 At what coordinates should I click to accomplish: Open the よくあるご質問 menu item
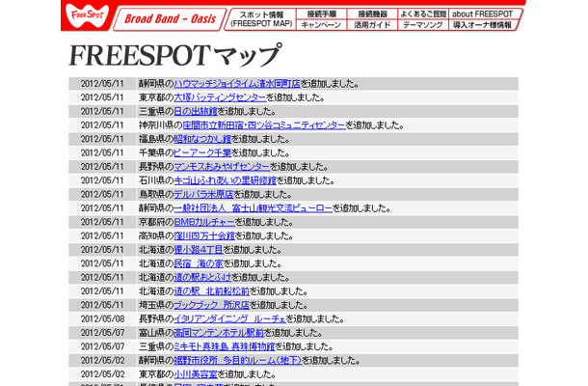click(x=423, y=14)
